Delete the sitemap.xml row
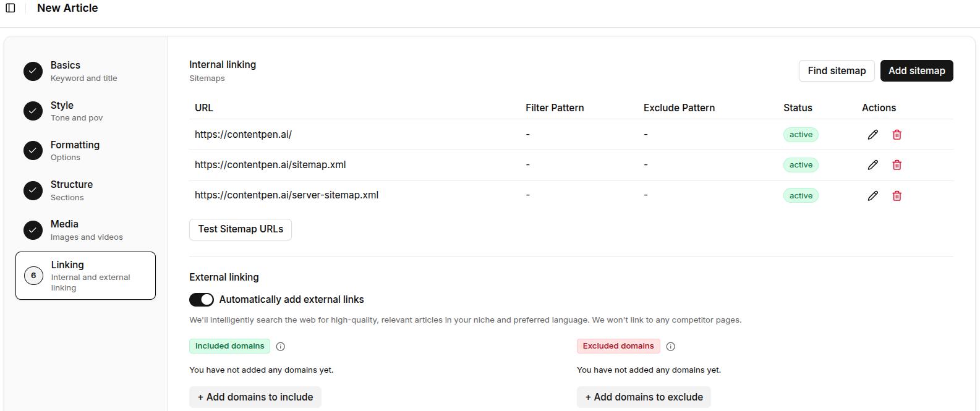The width and height of the screenshot is (980, 411). (897, 165)
